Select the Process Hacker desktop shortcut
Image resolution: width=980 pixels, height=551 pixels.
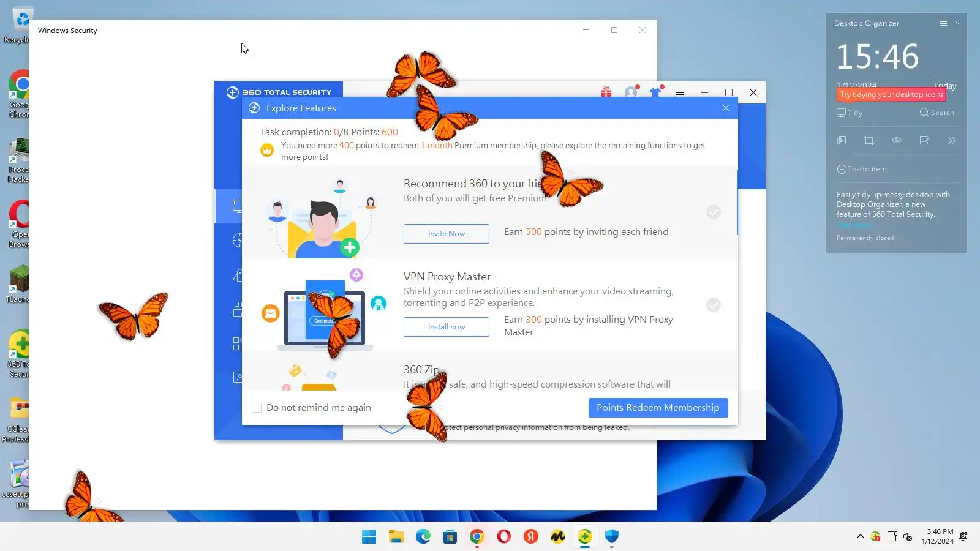(x=18, y=160)
